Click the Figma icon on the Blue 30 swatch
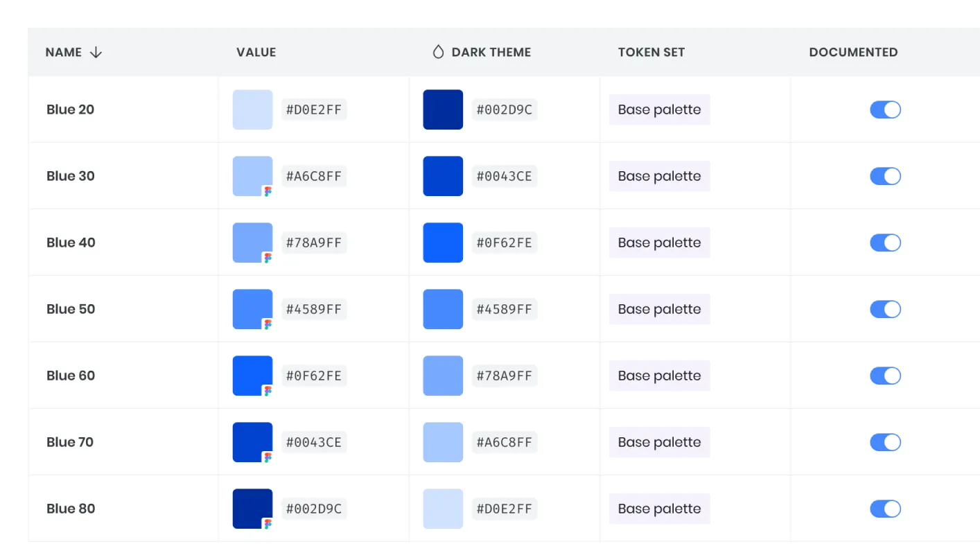 pos(268,191)
